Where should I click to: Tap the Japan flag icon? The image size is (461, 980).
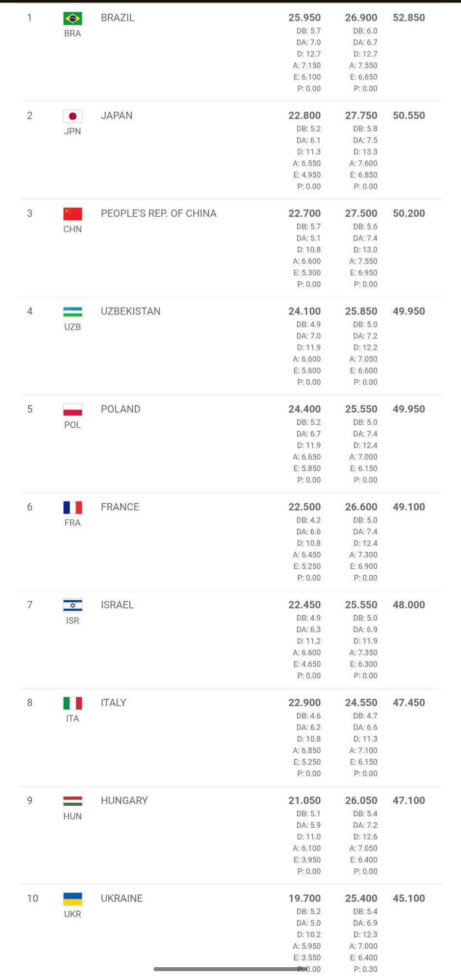(73, 116)
